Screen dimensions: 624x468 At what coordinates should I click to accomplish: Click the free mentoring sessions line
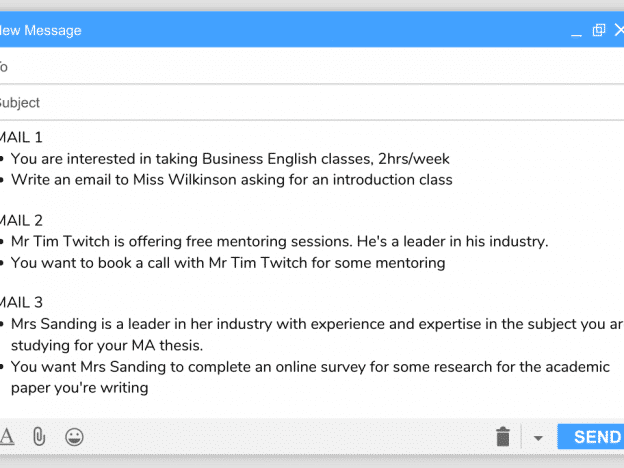(x=279, y=241)
